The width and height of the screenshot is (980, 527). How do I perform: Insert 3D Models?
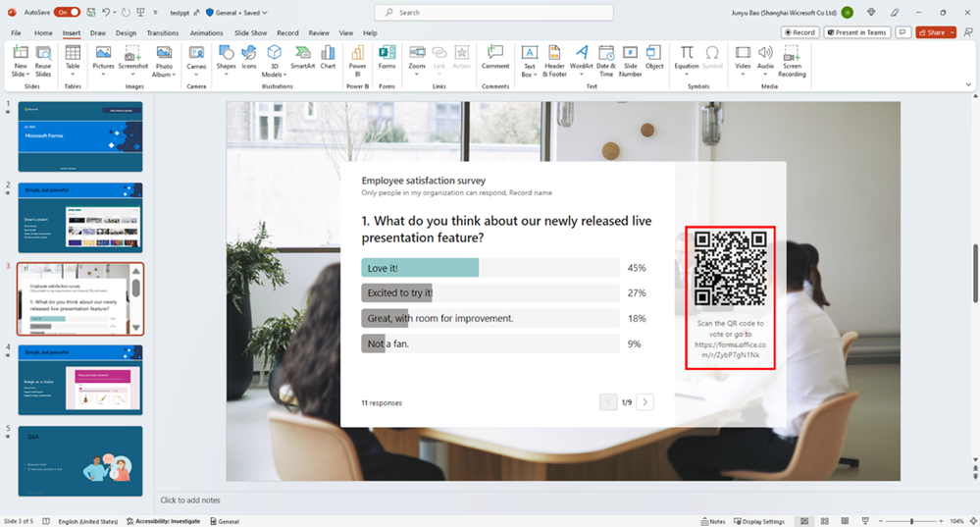click(275, 61)
